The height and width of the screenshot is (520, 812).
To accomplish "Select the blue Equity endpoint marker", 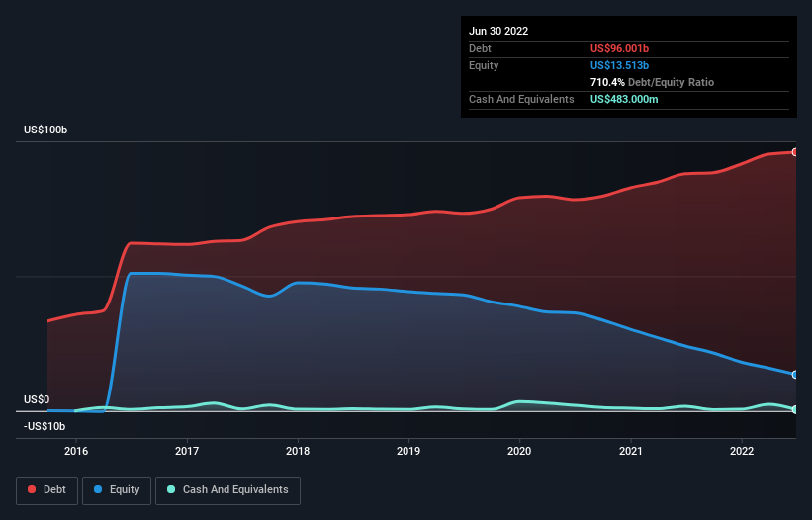I will pyautogui.click(x=795, y=374).
